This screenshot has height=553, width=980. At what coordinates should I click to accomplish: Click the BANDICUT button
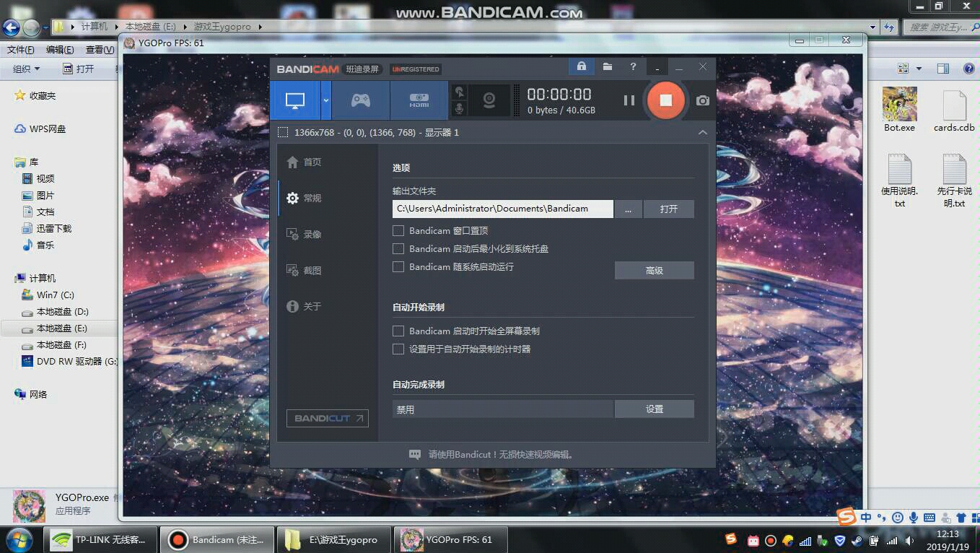pyautogui.click(x=328, y=418)
